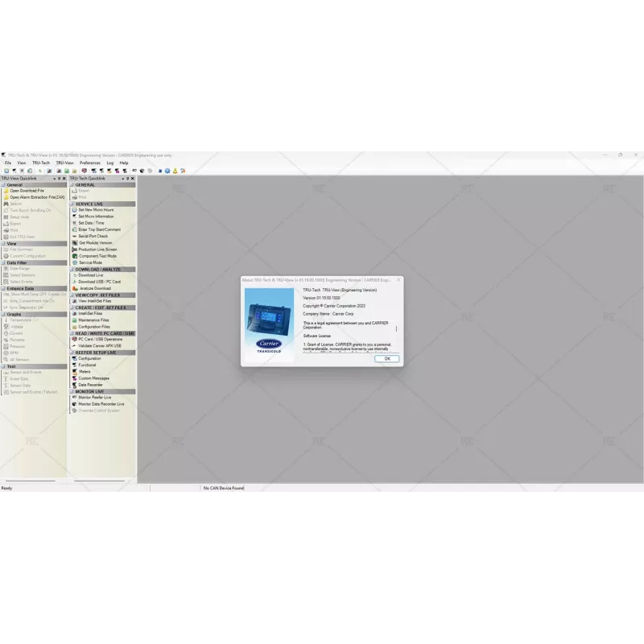Viewport: 644px width, 644px height.
Task: Collapse the REEFER SETUP LIVE group
Action: 72,352
